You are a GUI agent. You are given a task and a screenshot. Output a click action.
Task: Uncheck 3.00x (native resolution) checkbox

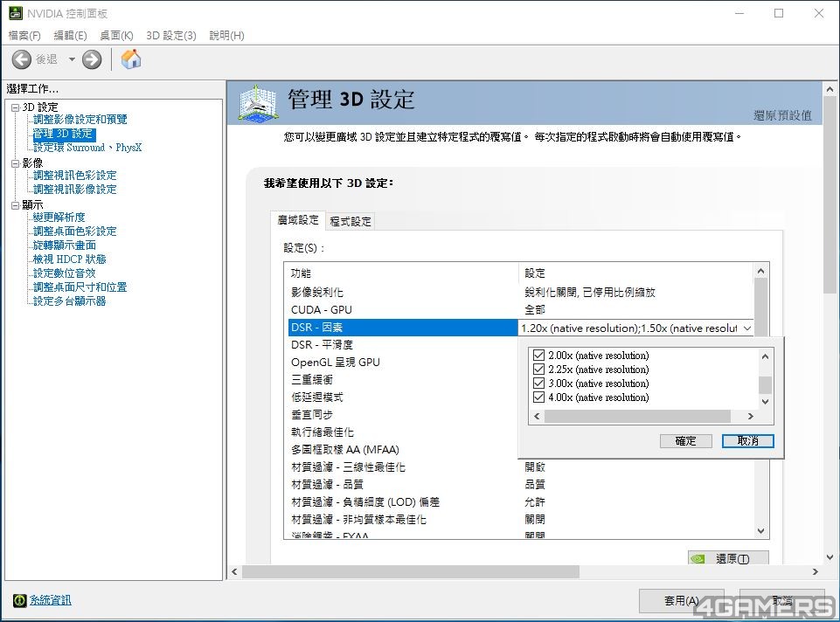pyautogui.click(x=539, y=384)
